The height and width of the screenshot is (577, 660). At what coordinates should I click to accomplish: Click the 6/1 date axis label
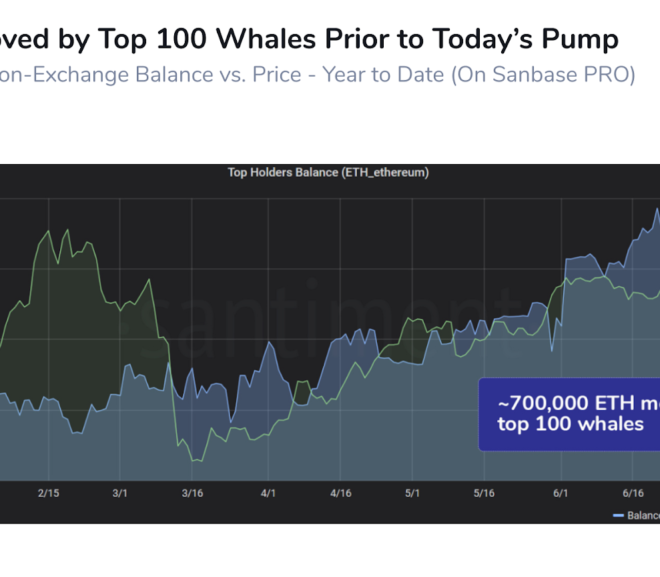561,493
